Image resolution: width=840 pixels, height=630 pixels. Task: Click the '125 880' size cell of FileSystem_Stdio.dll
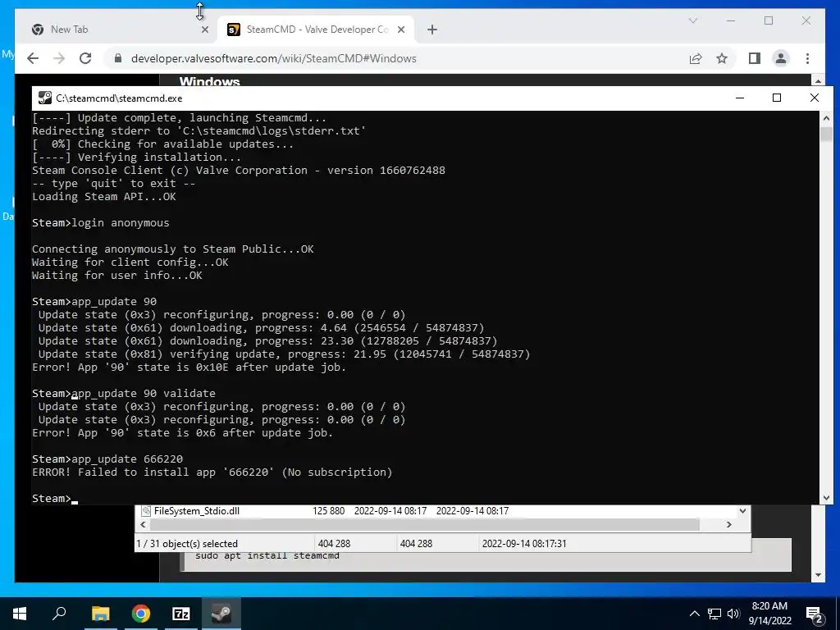pos(329,510)
